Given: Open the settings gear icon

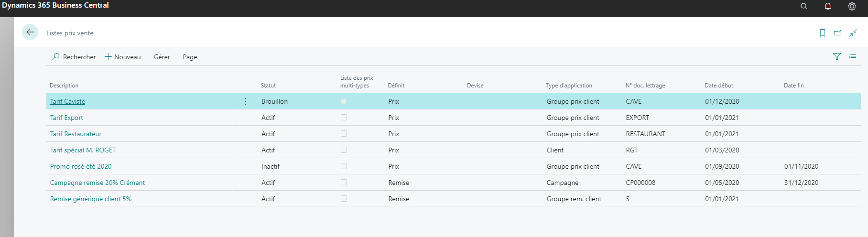Looking at the screenshot, I should point(852,6).
